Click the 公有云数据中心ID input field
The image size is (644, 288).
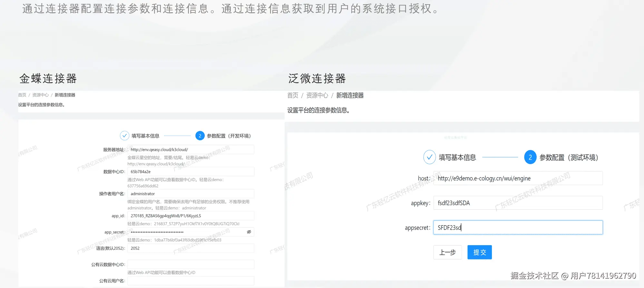(191, 264)
